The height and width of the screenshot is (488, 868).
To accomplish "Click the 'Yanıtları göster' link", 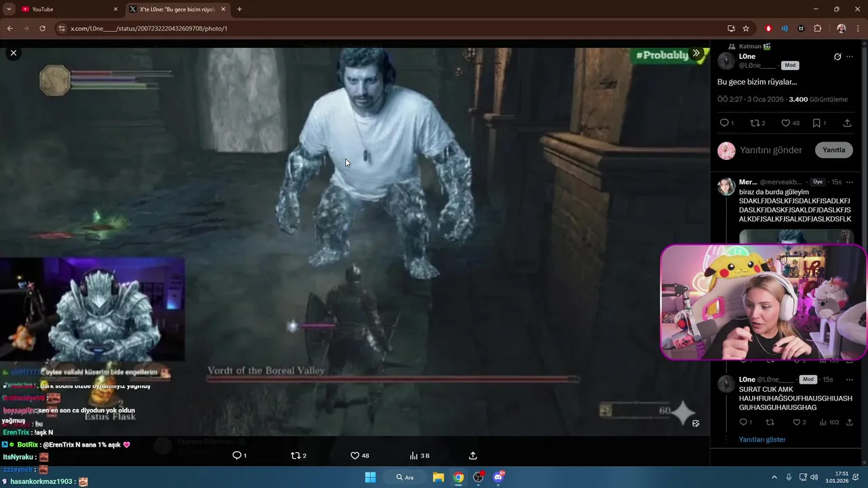I will pos(762,440).
